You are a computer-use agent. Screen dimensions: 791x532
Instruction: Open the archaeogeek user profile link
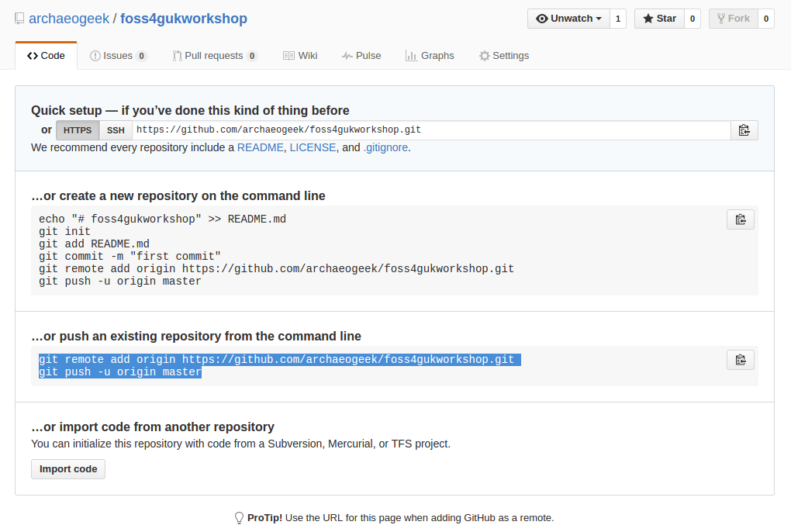(69, 19)
